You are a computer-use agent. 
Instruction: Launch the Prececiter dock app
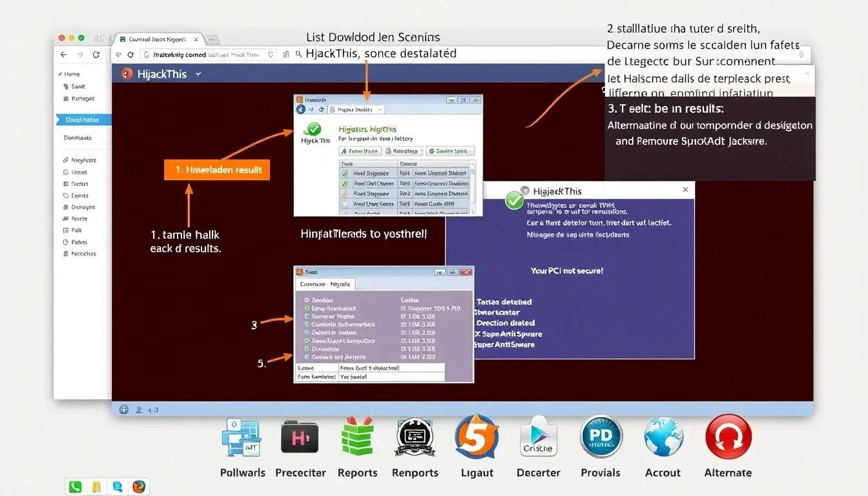pos(300,437)
